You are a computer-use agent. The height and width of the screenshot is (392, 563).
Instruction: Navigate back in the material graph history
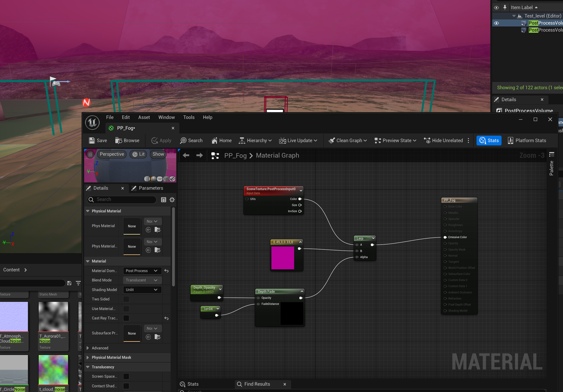(x=186, y=155)
